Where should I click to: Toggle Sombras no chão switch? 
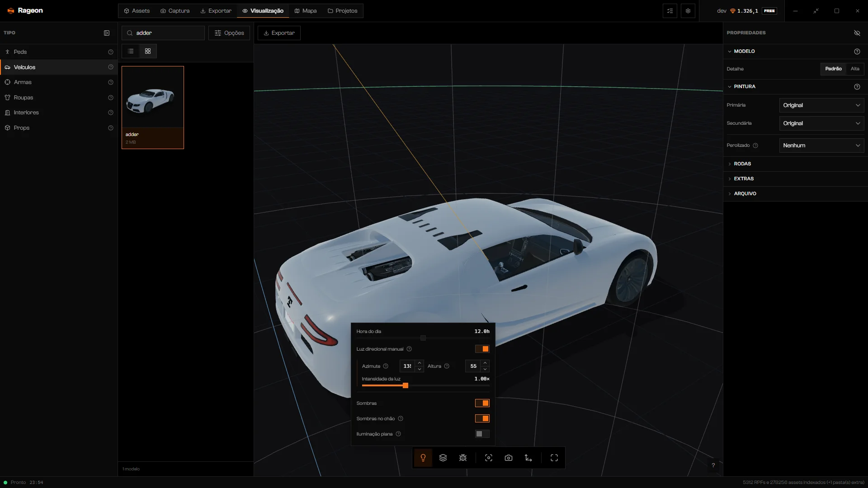click(x=482, y=418)
